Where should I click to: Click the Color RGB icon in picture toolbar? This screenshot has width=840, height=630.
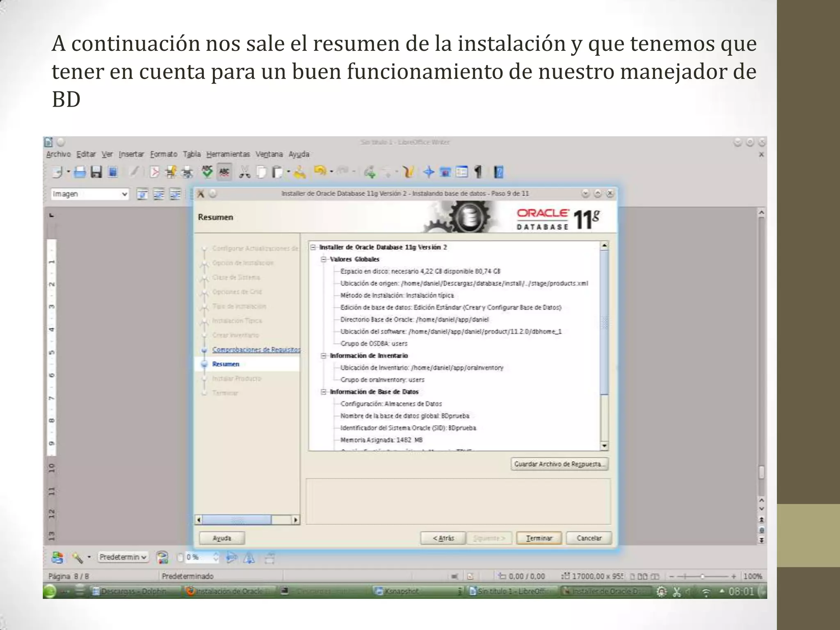point(163,557)
